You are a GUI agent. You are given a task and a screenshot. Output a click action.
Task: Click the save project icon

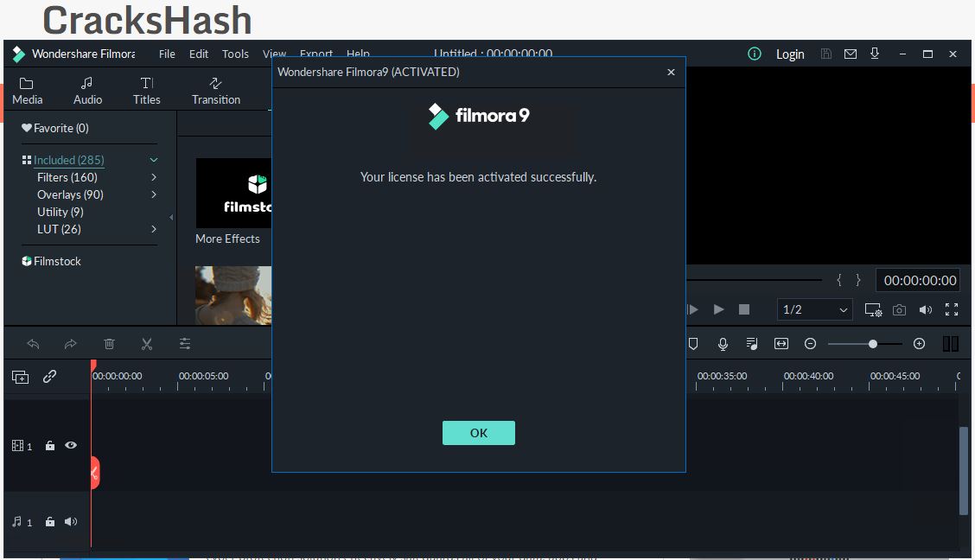point(825,54)
